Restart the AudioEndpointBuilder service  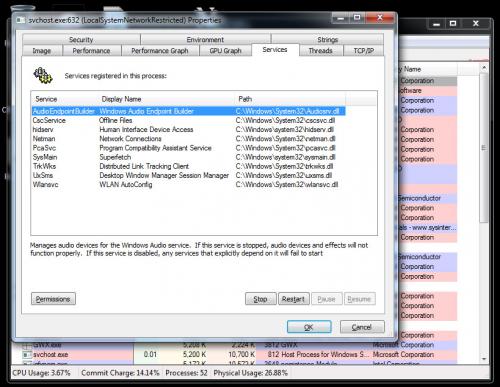pyautogui.click(x=293, y=299)
